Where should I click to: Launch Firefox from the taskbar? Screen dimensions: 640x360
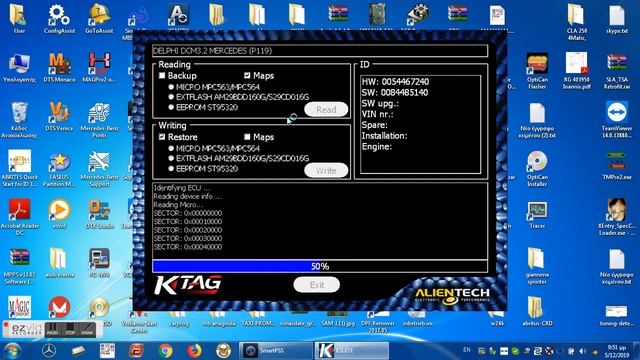[195, 351]
